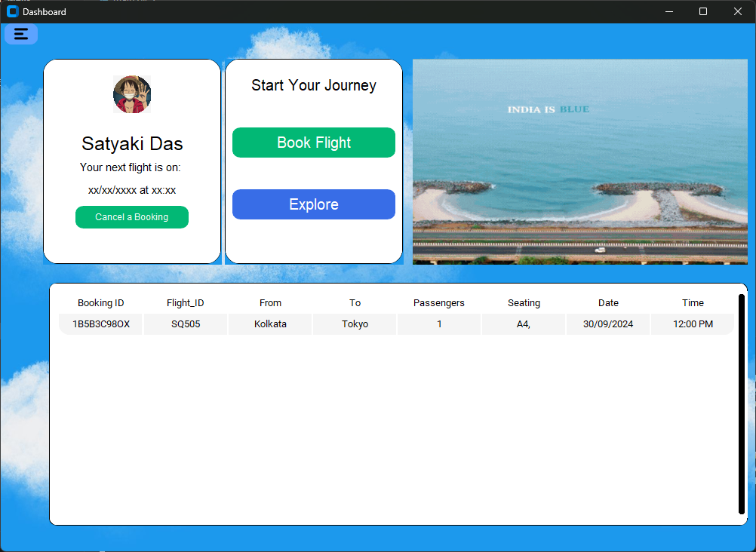Screen dimensions: 756x552
Task: Click the date cell 30/09/2024
Action: [608, 324]
